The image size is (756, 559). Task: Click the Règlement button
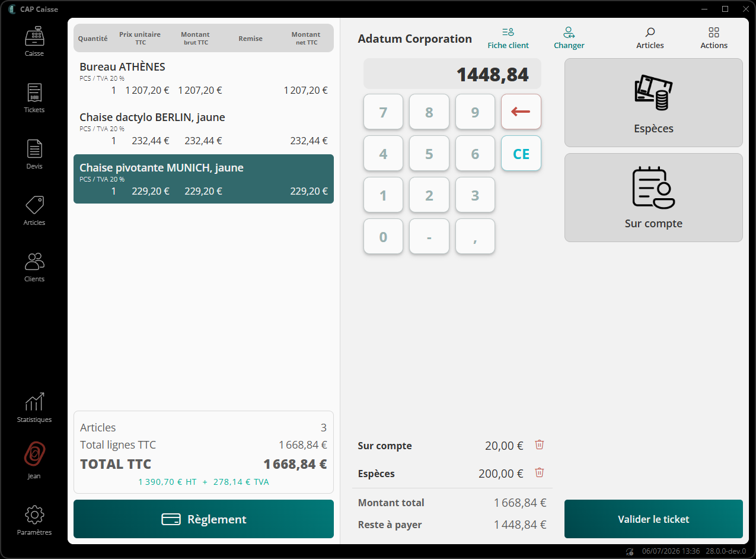pyautogui.click(x=203, y=519)
